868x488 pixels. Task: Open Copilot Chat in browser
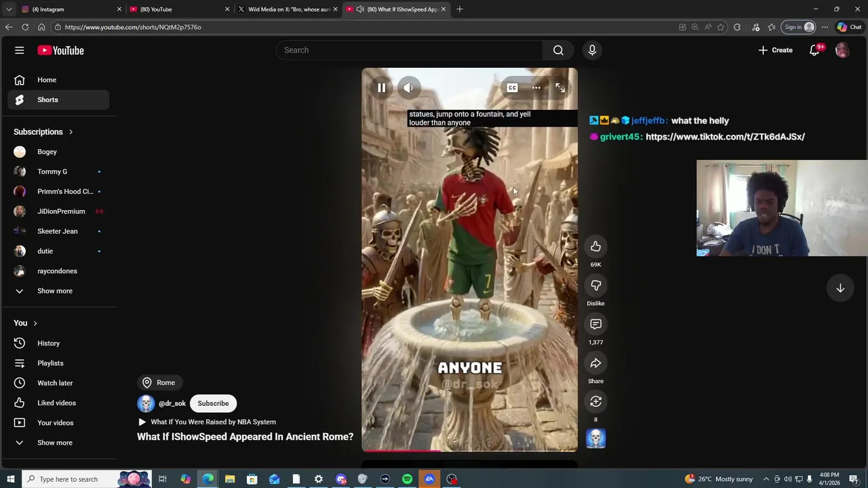pos(850,27)
